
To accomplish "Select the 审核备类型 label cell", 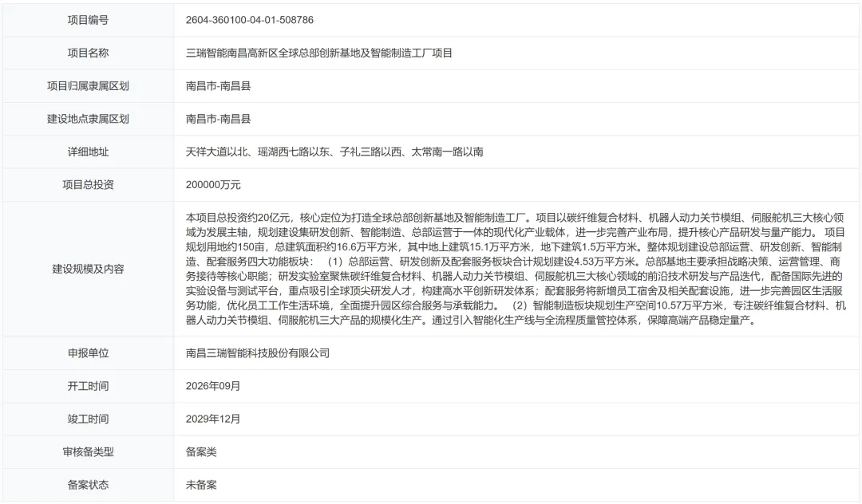I will pyautogui.click(x=88, y=452).
